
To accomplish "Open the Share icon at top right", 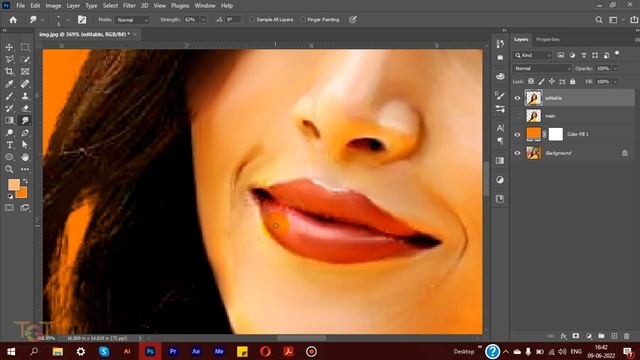I will pyautogui.click(x=634, y=20).
